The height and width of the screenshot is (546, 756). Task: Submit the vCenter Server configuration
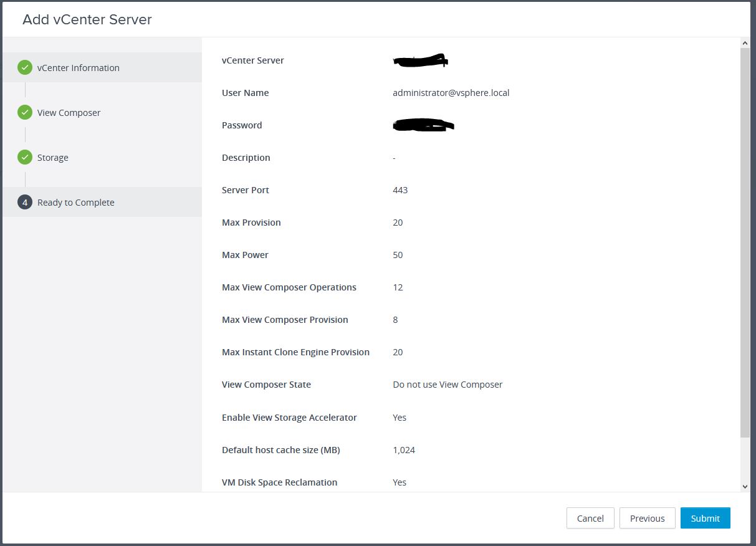coord(706,518)
